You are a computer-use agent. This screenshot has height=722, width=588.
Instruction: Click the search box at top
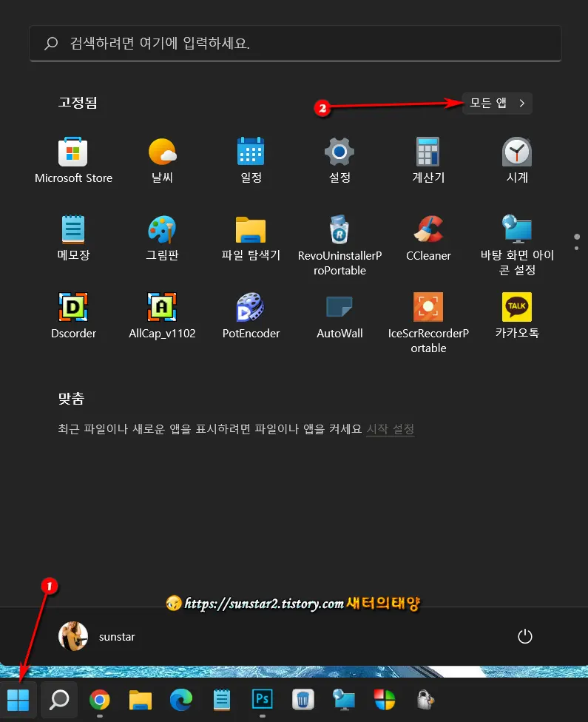coord(295,44)
